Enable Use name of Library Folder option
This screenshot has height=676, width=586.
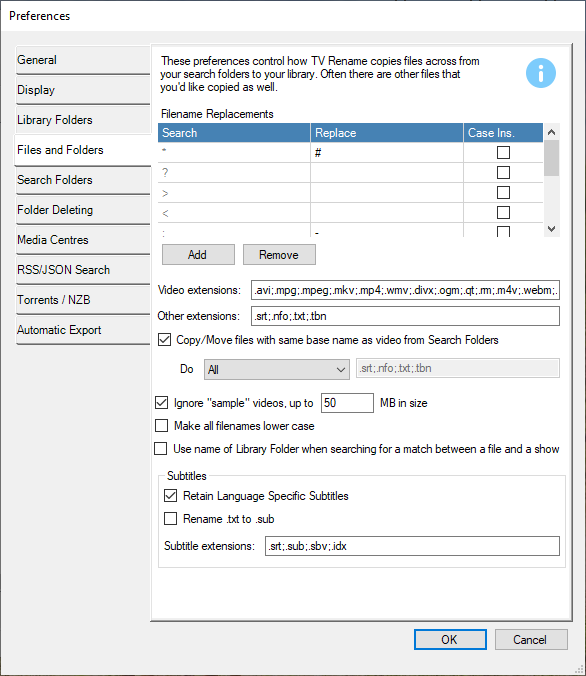(x=160, y=449)
